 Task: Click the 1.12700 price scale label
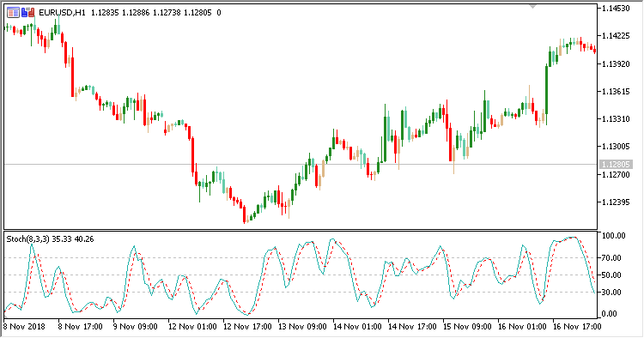tap(616, 175)
